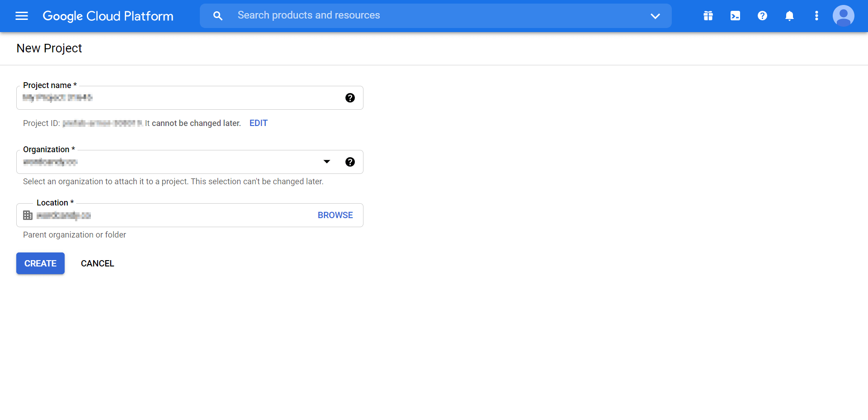Open the Help icon in the top bar

pos(762,16)
